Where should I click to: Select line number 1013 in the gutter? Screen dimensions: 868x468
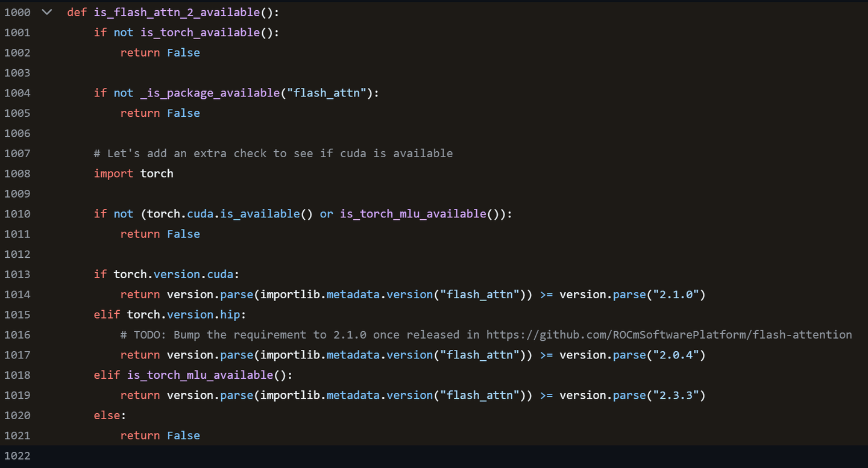[17, 274]
